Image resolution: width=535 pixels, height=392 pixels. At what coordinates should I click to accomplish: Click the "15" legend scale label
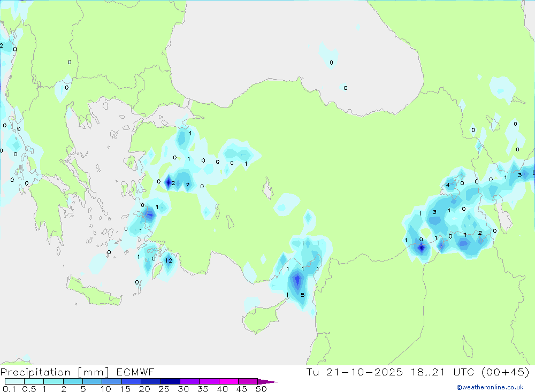[x=126, y=389]
